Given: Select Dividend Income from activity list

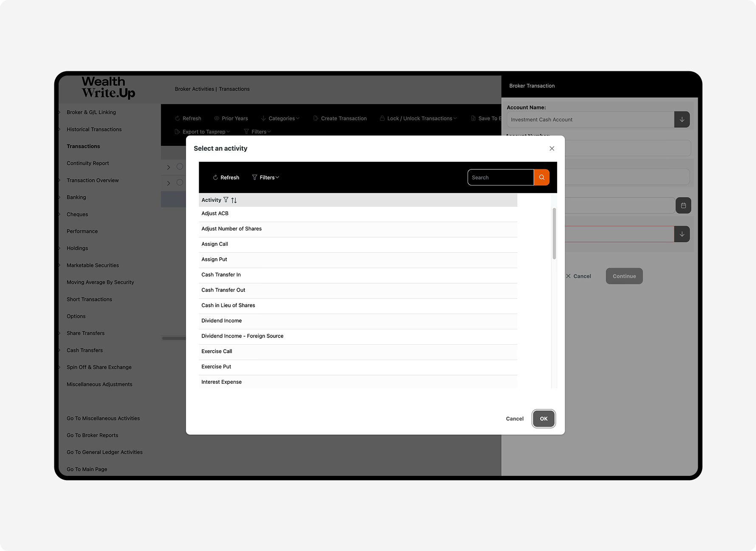Looking at the screenshot, I should [x=221, y=321].
